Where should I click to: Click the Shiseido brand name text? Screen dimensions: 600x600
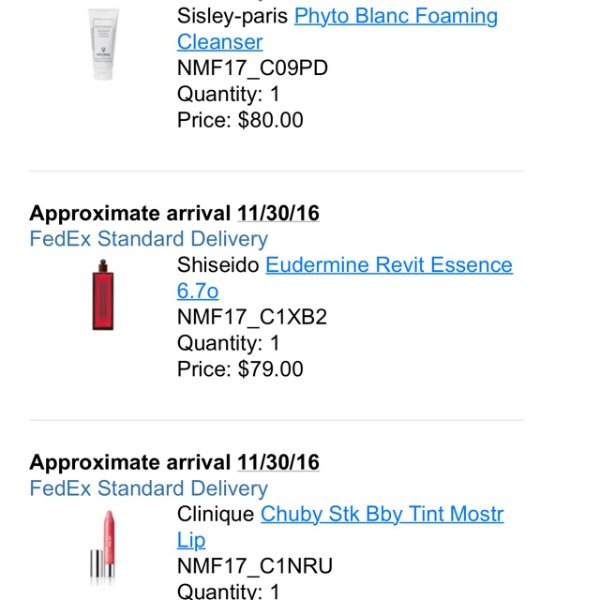pyautogui.click(x=218, y=265)
